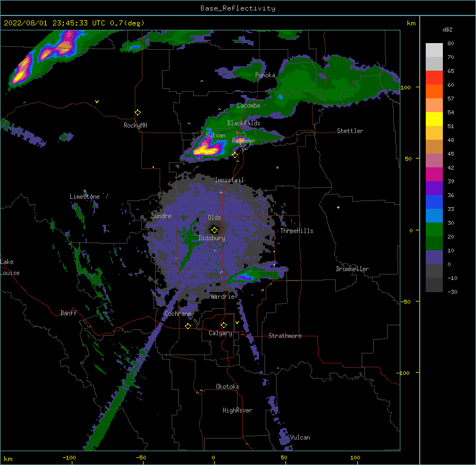Select the radar site diamond between Olds and Didsbury
The width and height of the screenshot is (476, 465).
pyautogui.click(x=214, y=230)
